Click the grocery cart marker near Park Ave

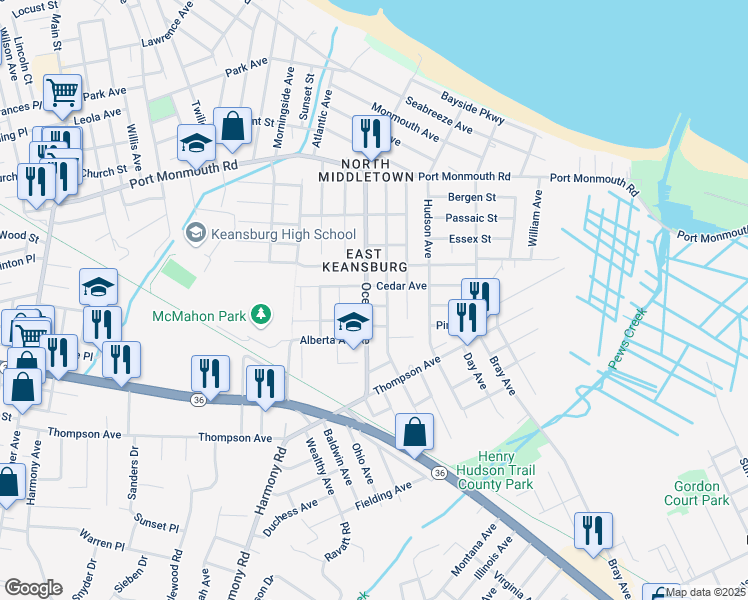(62, 96)
